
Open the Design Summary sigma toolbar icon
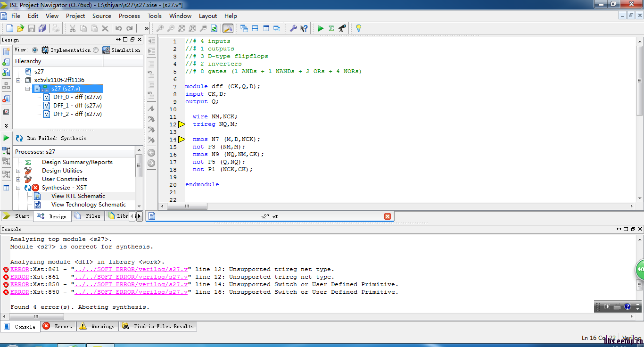pos(331,28)
